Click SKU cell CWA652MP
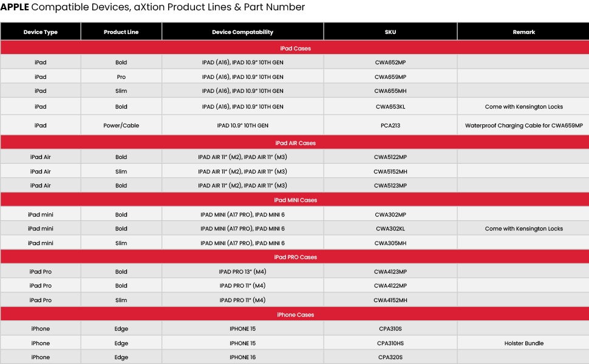This screenshot has height=364, width=589. [x=390, y=62]
